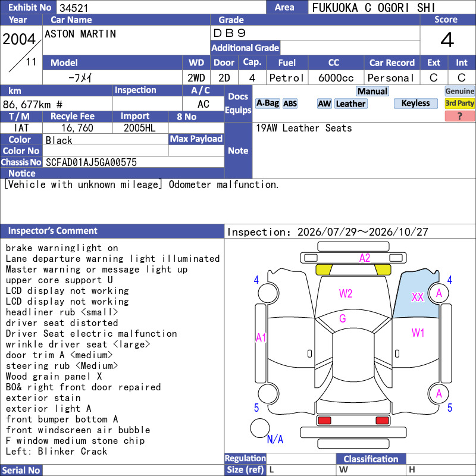Click the XX mark on blue fender
The height and width of the screenshot is (476, 476).
click(x=418, y=297)
